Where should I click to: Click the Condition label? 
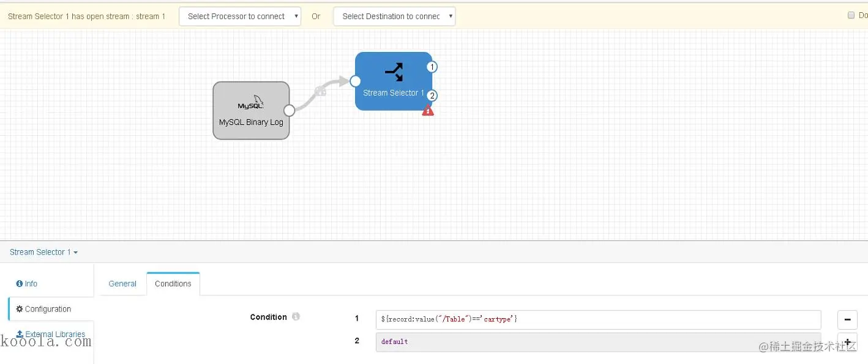[268, 317]
